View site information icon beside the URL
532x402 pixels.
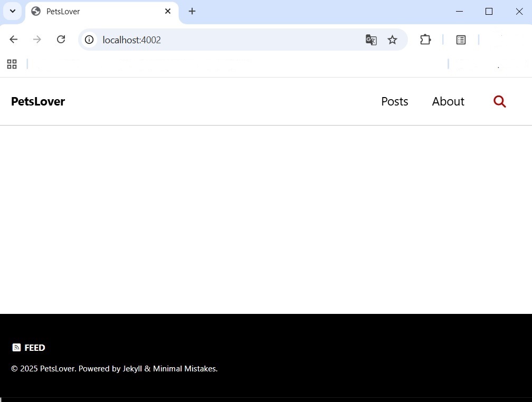(89, 40)
